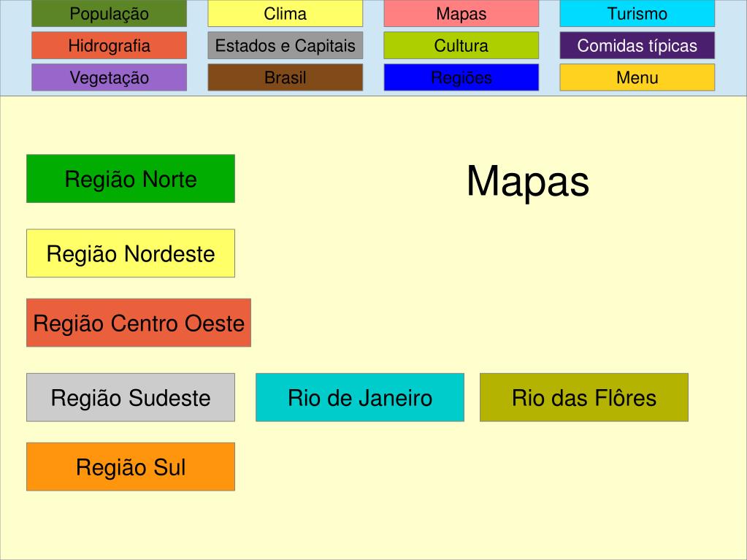The width and height of the screenshot is (747, 560).
Task: Open the Rio de Janeiro map
Action: (x=360, y=397)
